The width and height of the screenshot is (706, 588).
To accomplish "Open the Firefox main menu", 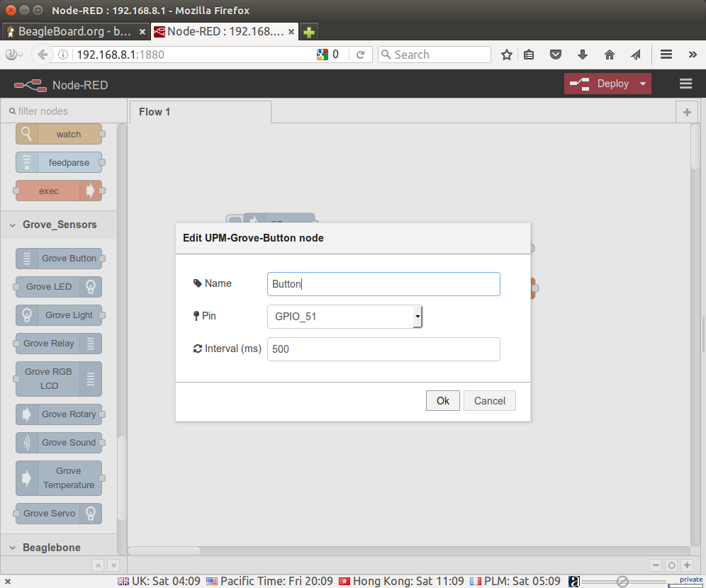I will pos(666,55).
